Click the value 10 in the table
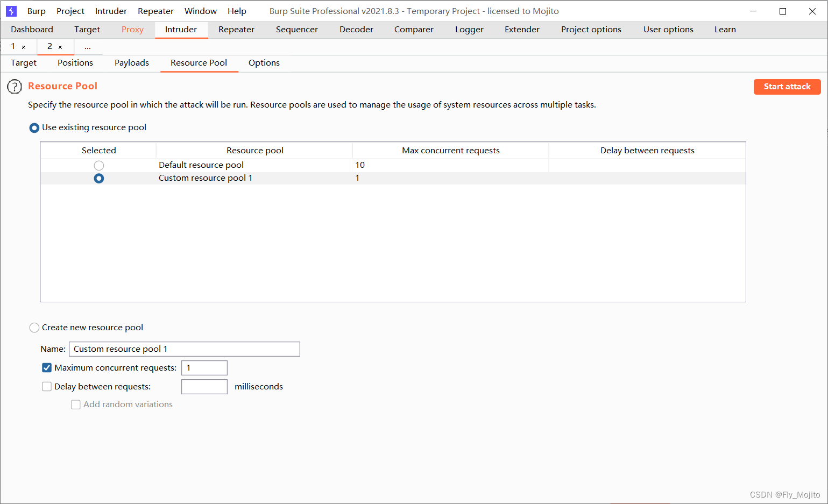The image size is (828, 504). point(360,165)
